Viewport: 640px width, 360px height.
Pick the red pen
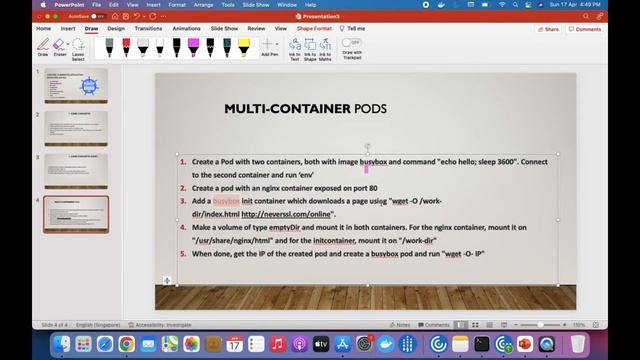[126, 47]
